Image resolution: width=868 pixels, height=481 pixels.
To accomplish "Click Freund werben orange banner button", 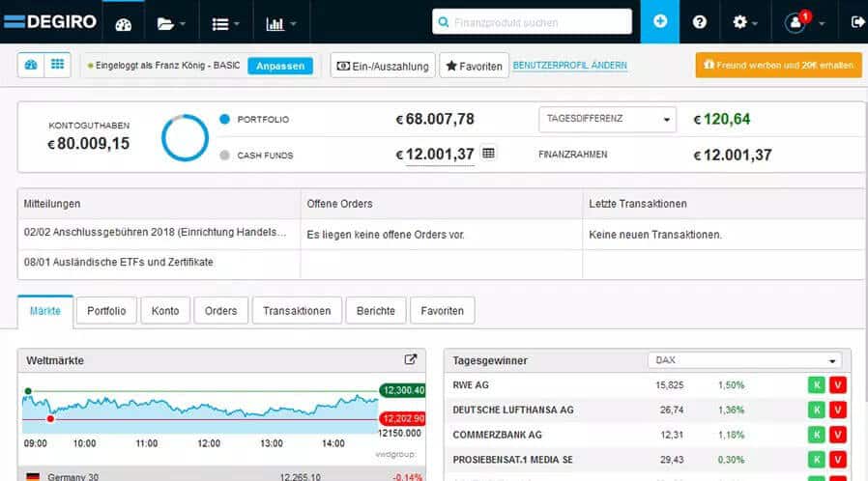I will (x=778, y=65).
